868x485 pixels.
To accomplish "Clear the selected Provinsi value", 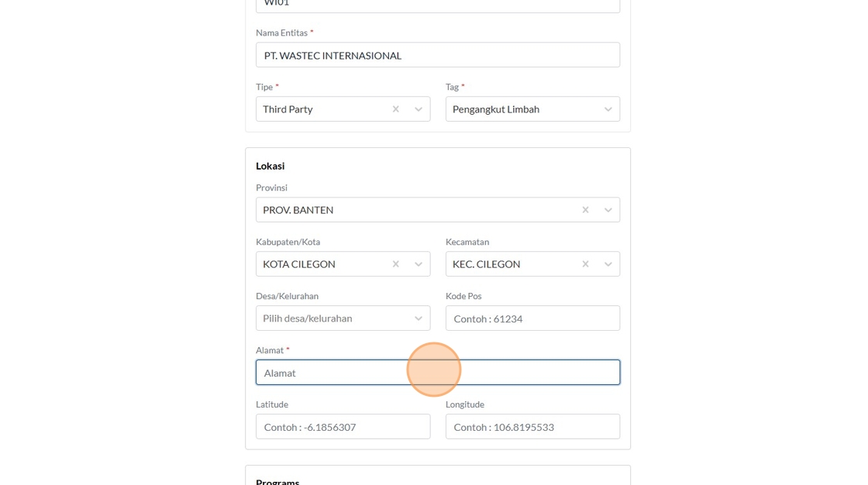I will tap(585, 210).
